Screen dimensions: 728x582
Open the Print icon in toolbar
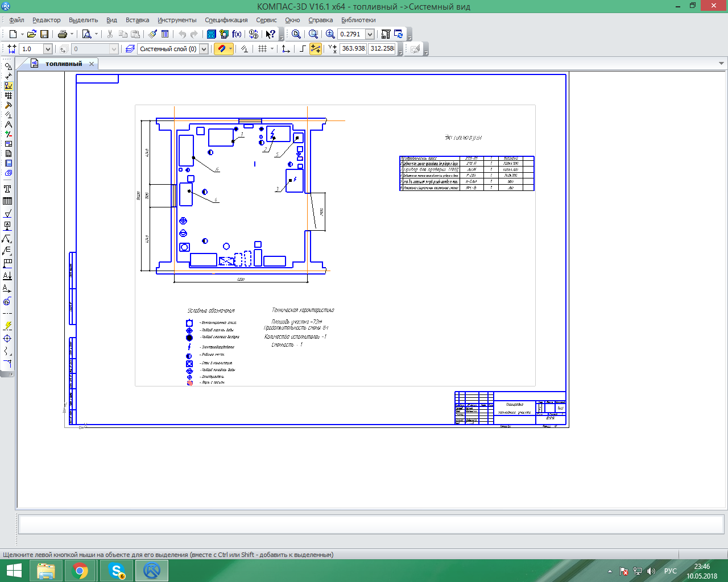(x=63, y=34)
